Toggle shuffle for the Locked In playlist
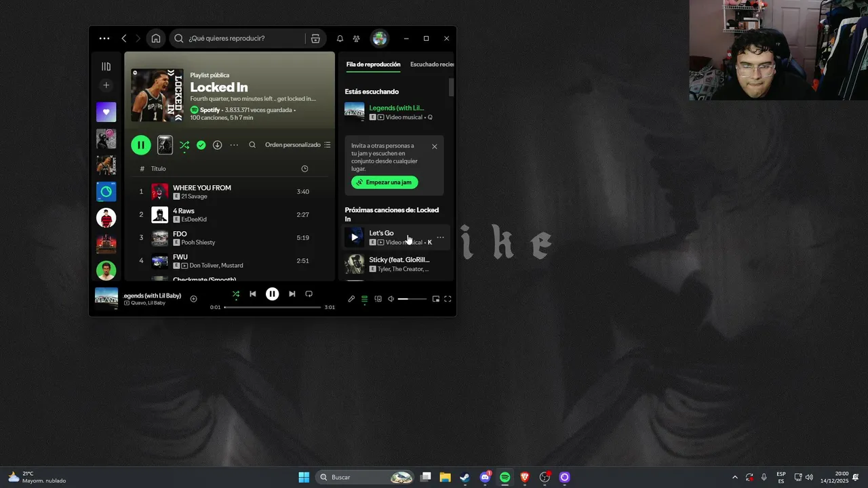 (x=184, y=144)
